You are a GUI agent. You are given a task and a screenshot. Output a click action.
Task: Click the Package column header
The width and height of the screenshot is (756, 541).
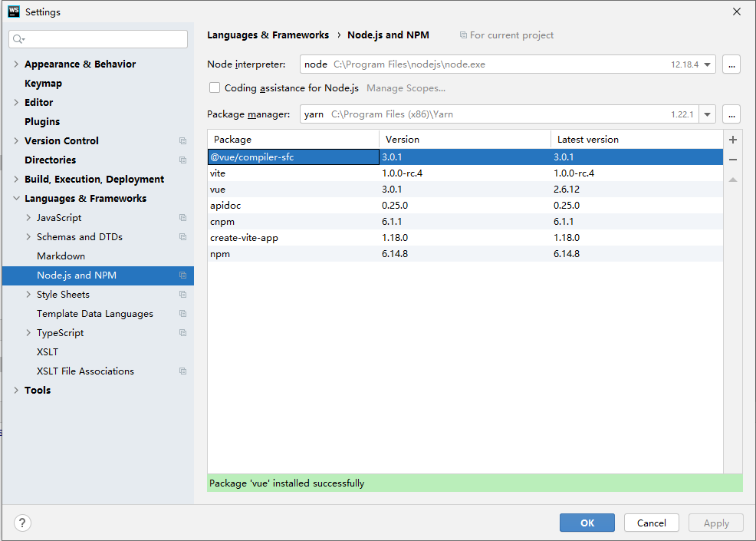point(294,140)
